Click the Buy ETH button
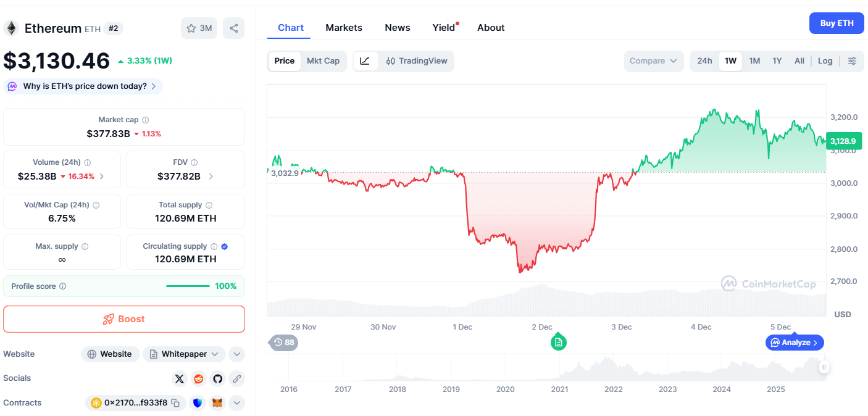This screenshot has height=416, width=868. click(836, 23)
